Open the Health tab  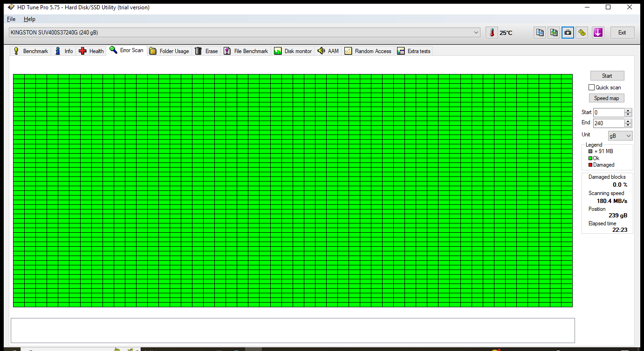point(91,51)
